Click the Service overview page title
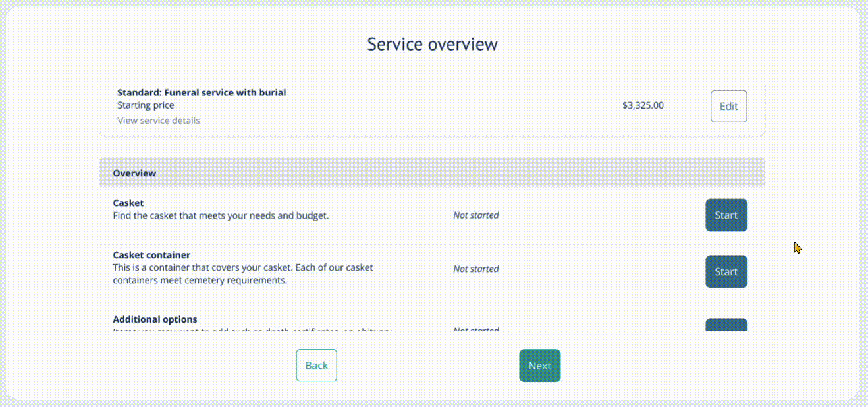868x407 pixels. pyautogui.click(x=432, y=44)
